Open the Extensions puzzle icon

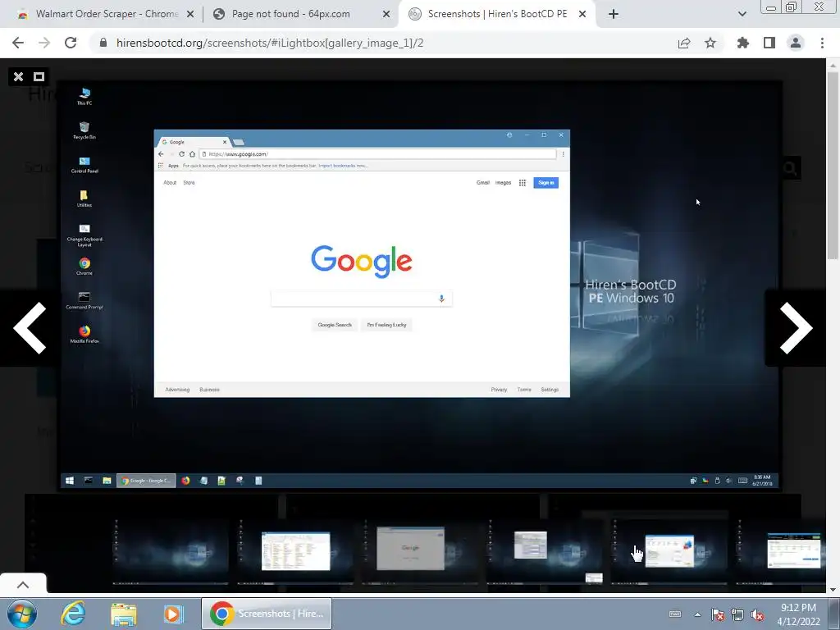(743, 43)
